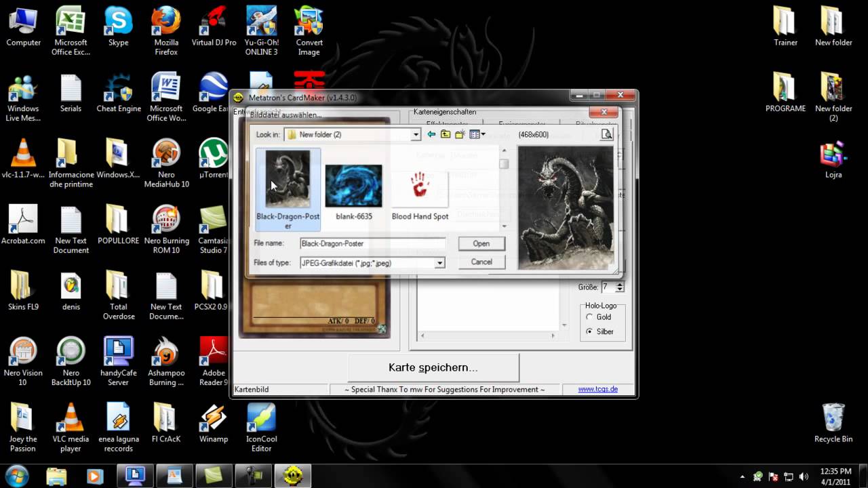This screenshot has height=488, width=868.
Task: Click the Open button
Action: click(x=481, y=243)
